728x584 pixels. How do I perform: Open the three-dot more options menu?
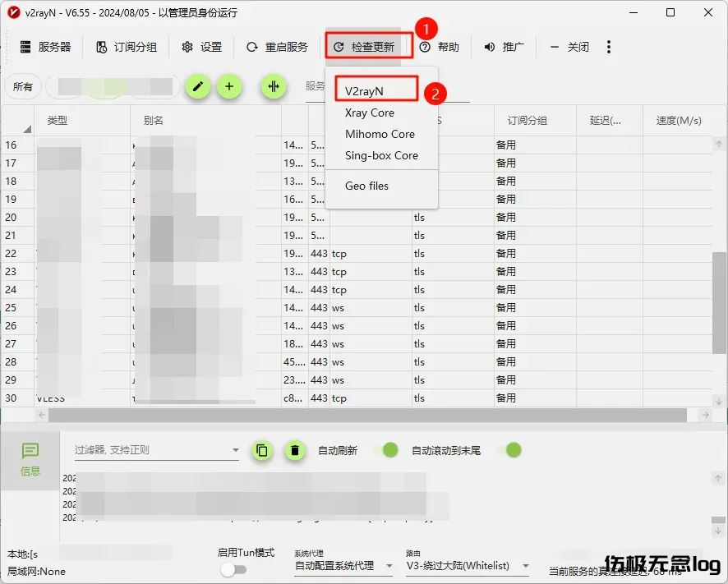click(x=609, y=47)
